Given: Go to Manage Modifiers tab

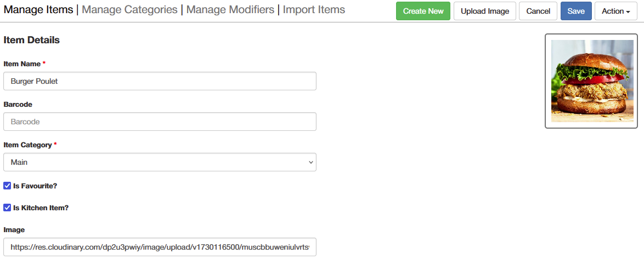Looking at the screenshot, I should pyautogui.click(x=230, y=9).
